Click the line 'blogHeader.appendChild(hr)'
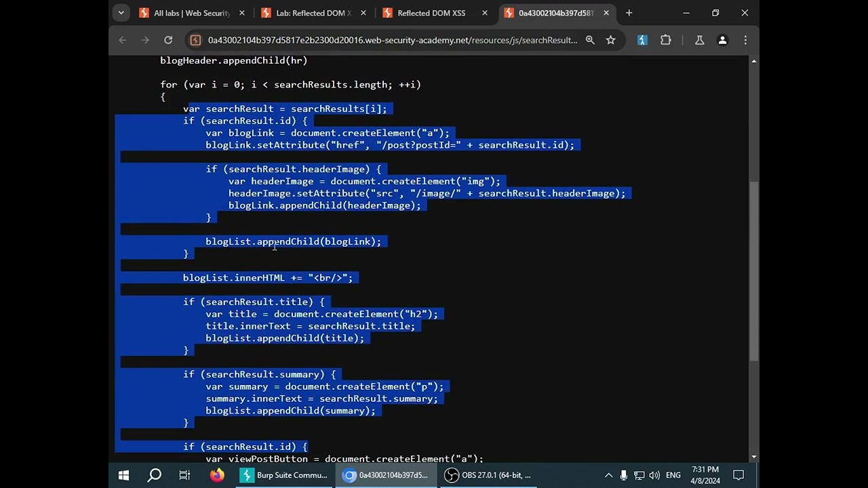Viewport: 868px width, 488px height. coord(234,60)
